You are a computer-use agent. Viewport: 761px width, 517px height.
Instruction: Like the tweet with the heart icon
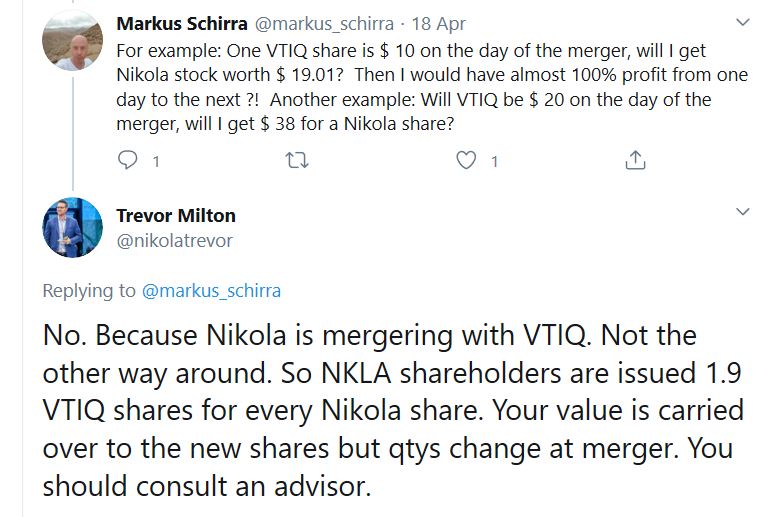tap(466, 160)
